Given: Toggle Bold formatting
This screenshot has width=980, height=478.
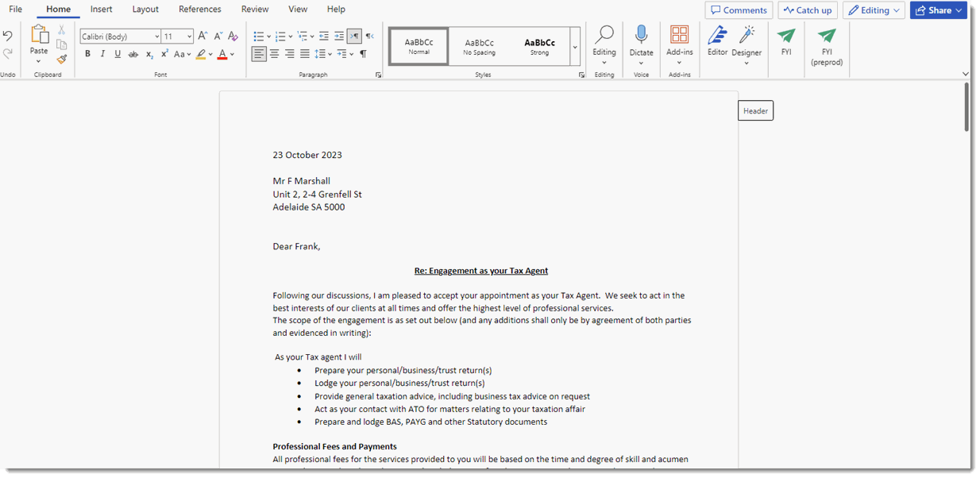Looking at the screenshot, I should [87, 54].
